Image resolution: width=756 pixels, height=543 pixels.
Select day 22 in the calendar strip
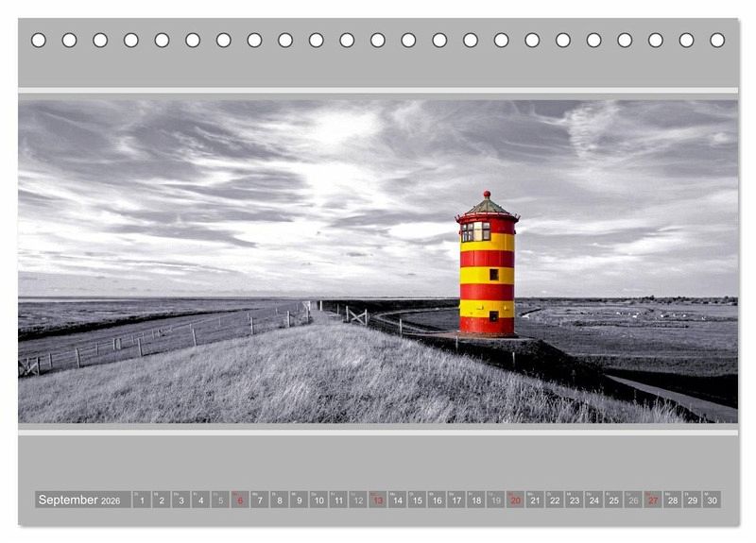tap(555, 500)
